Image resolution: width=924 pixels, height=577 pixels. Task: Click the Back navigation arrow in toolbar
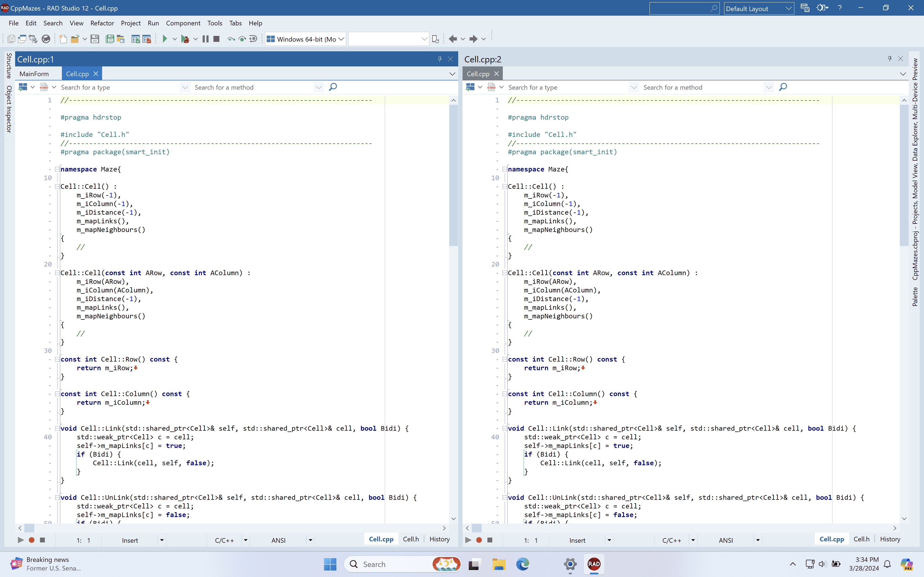(453, 39)
